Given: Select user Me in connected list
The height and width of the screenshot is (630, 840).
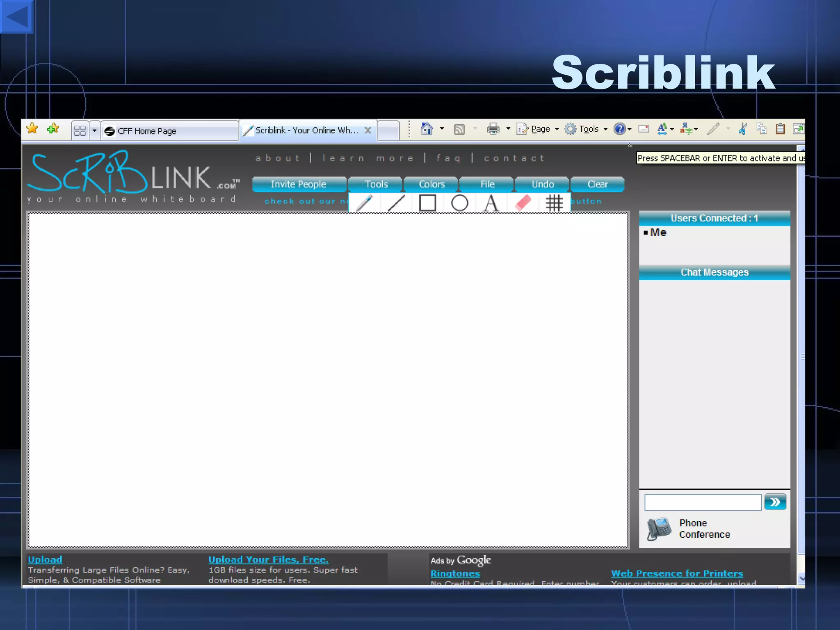Looking at the screenshot, I should (x=658, y=233).
